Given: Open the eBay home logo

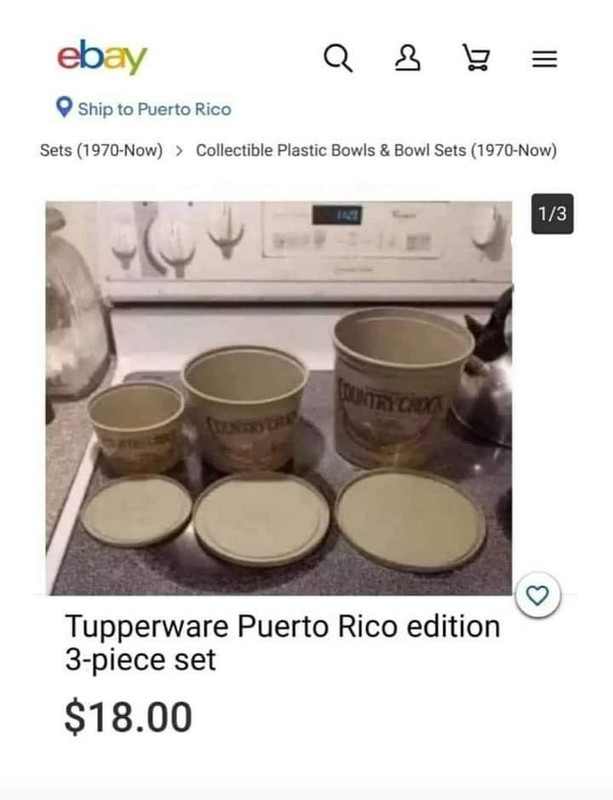Looking at the screenshot, I should [102, 57].
